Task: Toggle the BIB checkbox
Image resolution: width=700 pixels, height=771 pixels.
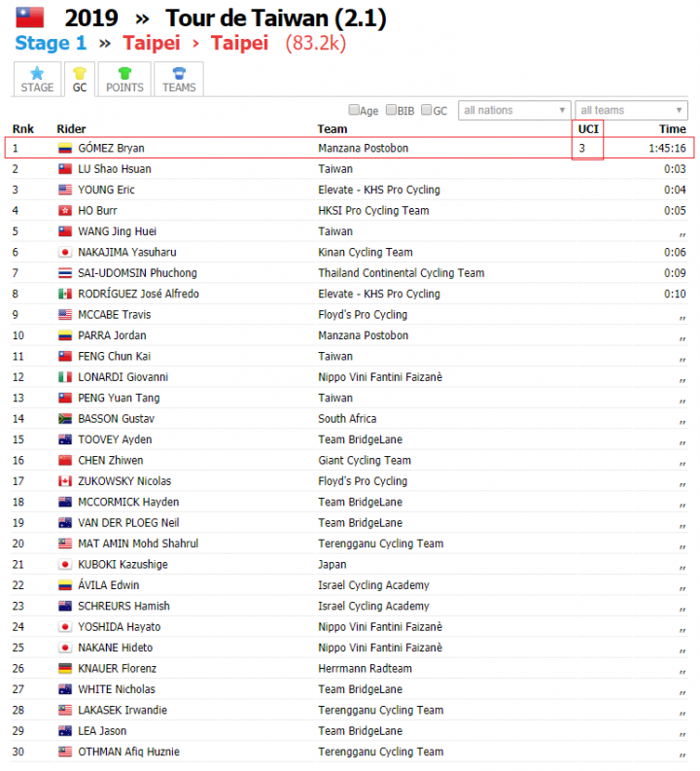Action: click(391, 110)
